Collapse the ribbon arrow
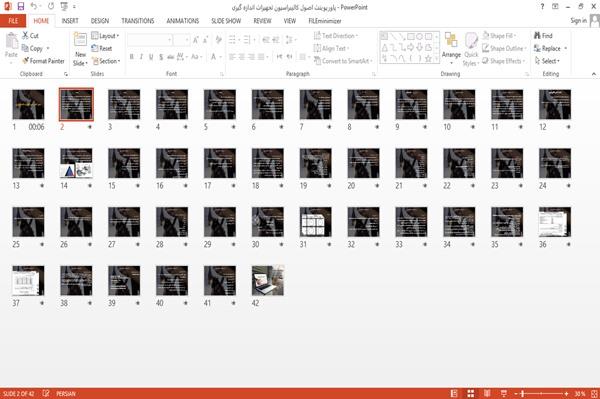The width and height of the screenshot is (600, 399). tap(593, 74)
